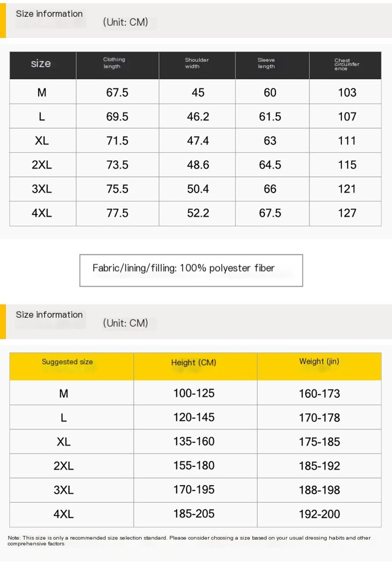
Task: Click the sleeve length value 64.5
Action: (270, 165)
